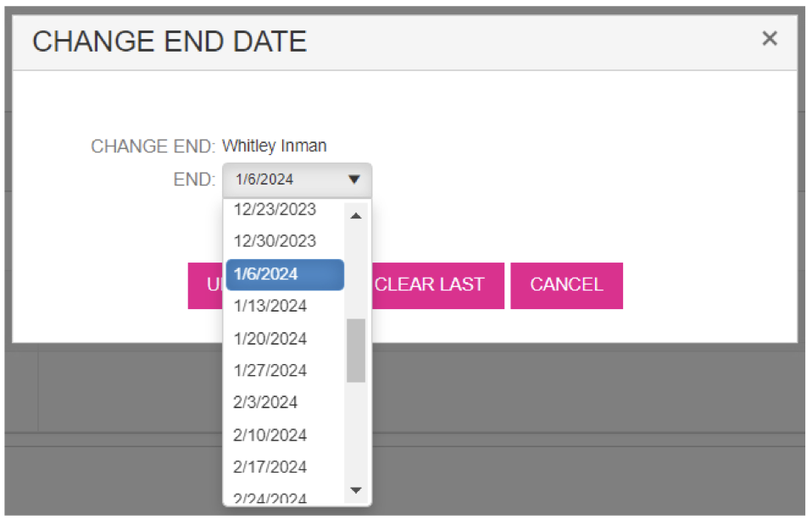
Task: Click the date list scrollbar thumb
Action: [x=356, y=350]
